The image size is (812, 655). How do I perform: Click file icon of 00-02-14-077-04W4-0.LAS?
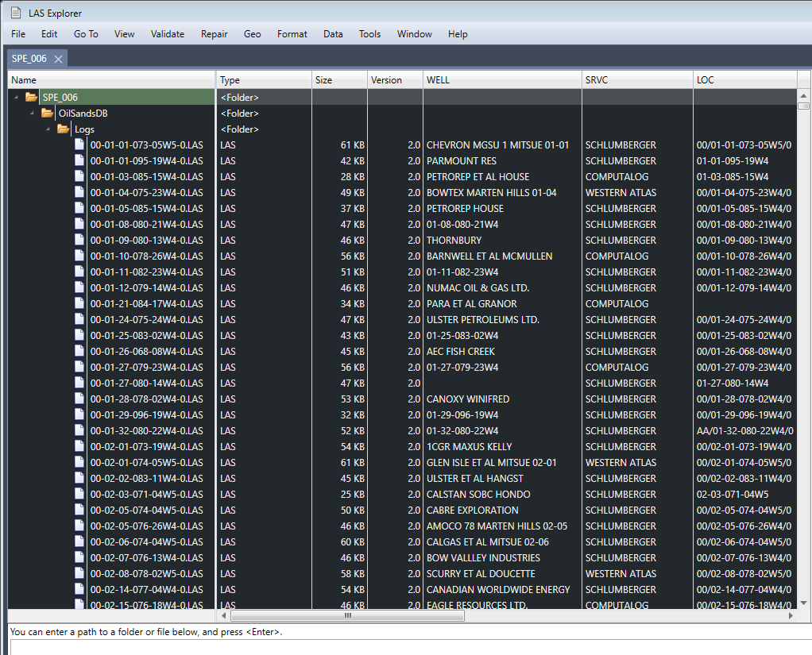tap(79, 589)
